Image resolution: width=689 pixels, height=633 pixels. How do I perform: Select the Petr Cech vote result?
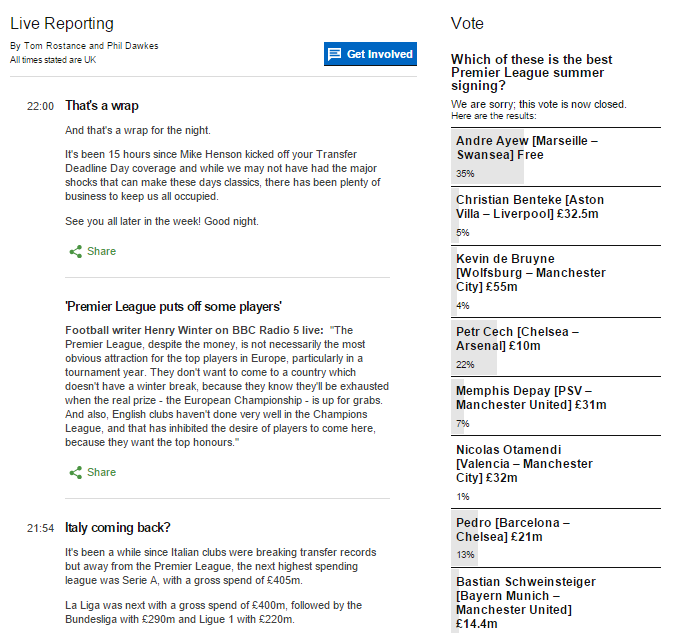(x=556, y=347)
